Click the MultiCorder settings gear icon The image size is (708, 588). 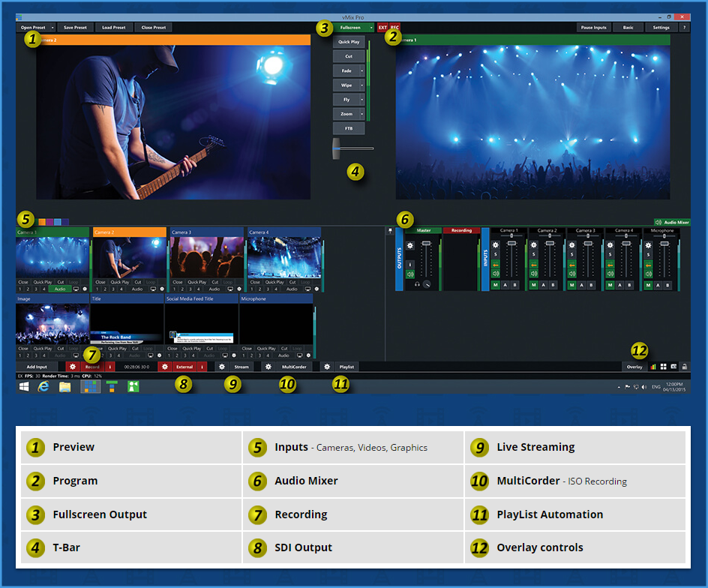pyautogui.click(x=268, y=367)
